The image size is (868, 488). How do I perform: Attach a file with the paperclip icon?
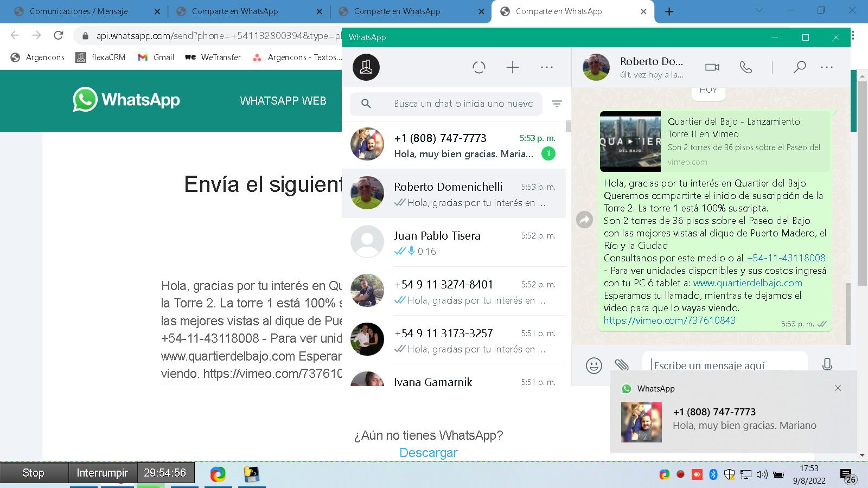(622, 365)
